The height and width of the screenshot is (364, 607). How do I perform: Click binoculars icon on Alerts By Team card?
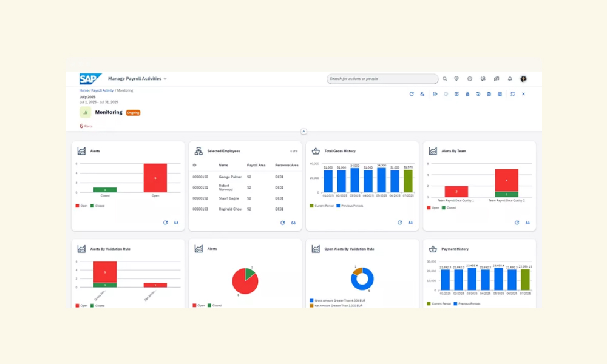527,223
